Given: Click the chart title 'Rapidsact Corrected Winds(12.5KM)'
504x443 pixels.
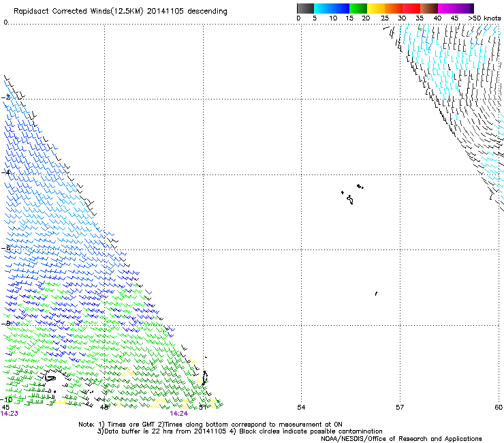Looking at the screenshot, I should pos(78,12).
